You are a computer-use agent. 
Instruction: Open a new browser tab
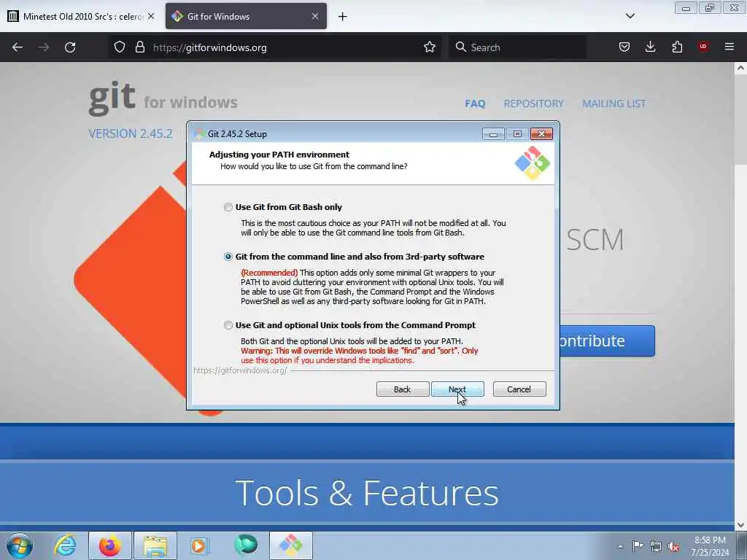[x=343, y=17]
